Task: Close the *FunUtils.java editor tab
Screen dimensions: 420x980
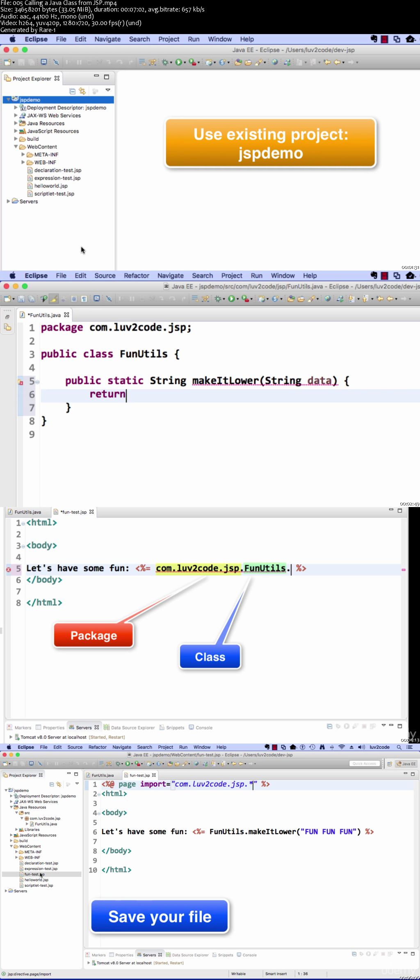Action: tap(66, 315)
